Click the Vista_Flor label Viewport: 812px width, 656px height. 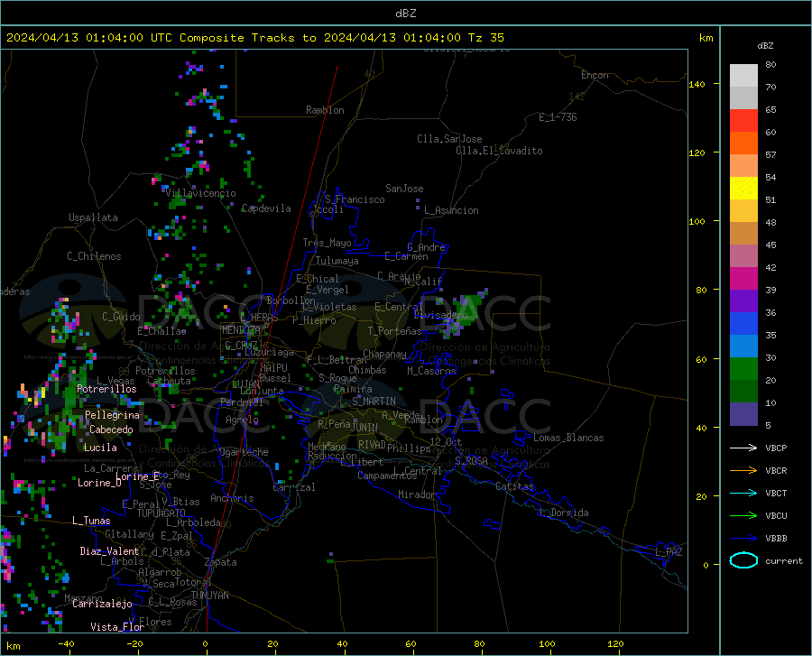point(117,627)
